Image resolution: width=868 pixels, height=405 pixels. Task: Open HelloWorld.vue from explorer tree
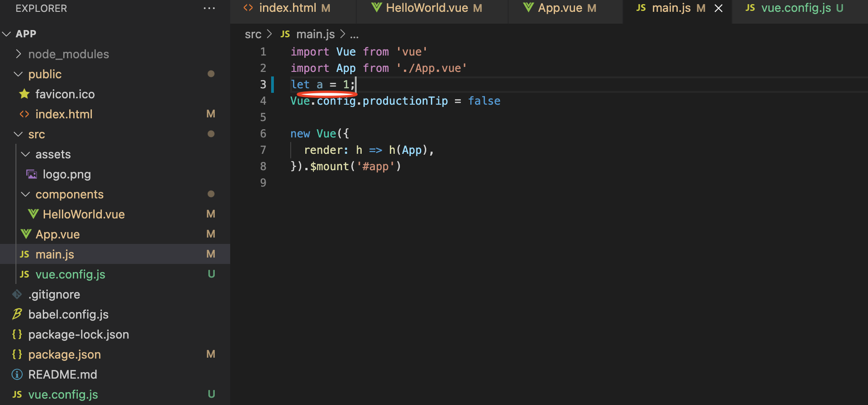point(84,214)
